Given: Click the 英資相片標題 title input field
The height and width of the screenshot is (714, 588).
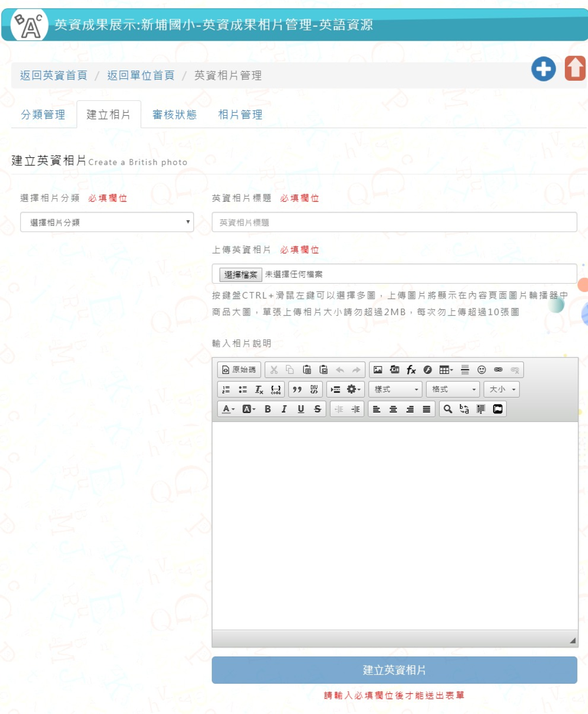Looking at the screenshot, I should (394, 222).
